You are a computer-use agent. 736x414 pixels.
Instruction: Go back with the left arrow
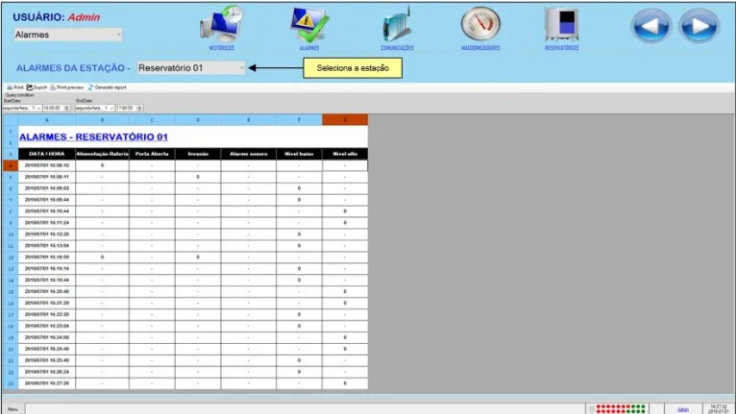[x=650, y=26]
